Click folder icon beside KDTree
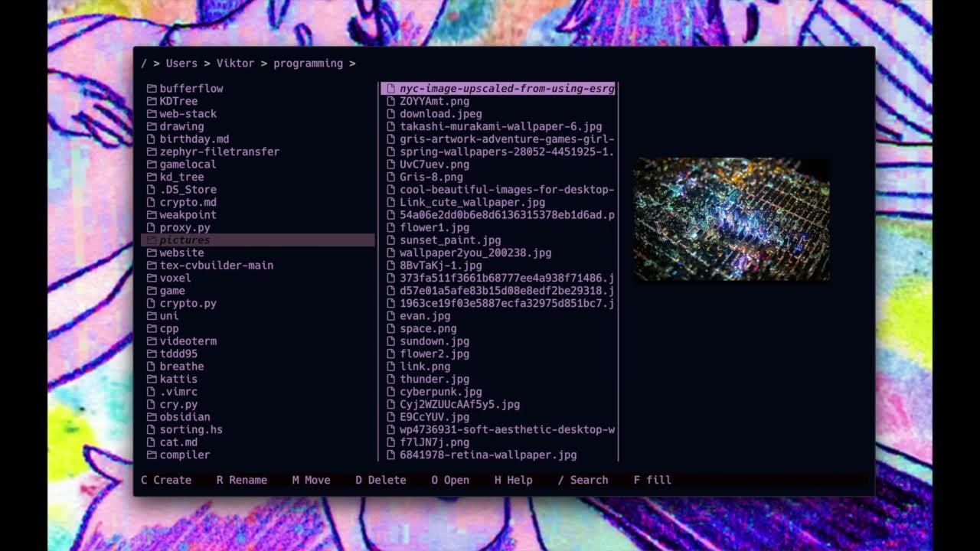The width and height of the screenshot is (980, 551). tap(152, 101)
